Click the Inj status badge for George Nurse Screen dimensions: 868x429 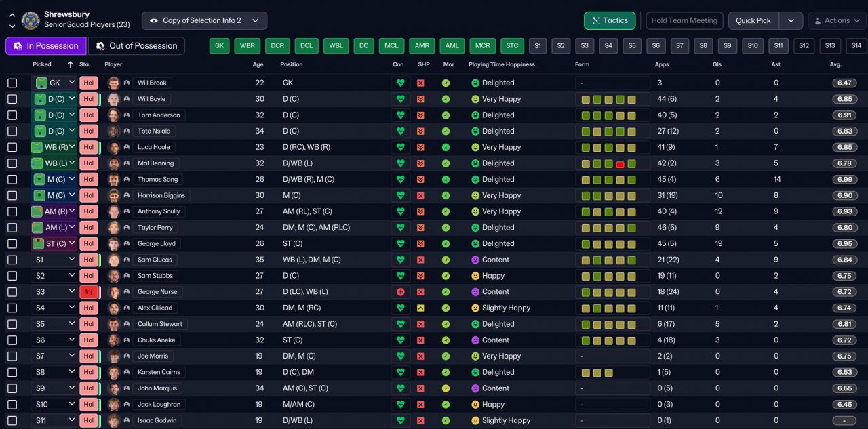89,291
